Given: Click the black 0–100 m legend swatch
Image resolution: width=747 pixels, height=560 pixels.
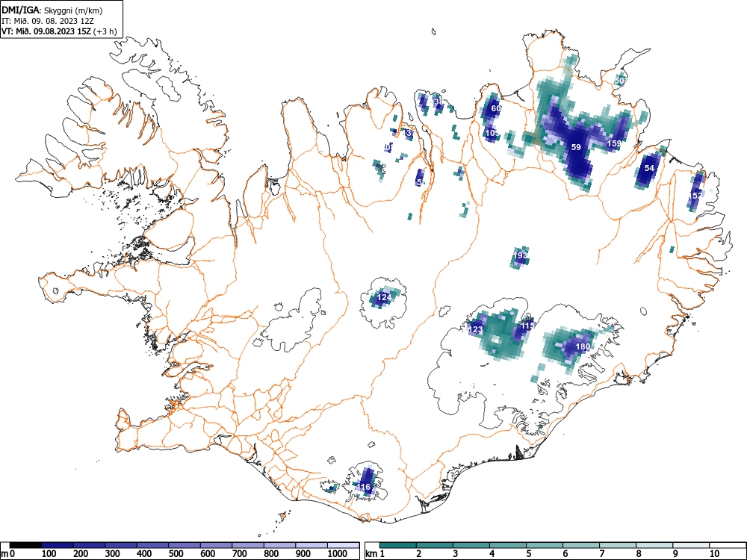Looking at the screenshot, I should (25, 545).
